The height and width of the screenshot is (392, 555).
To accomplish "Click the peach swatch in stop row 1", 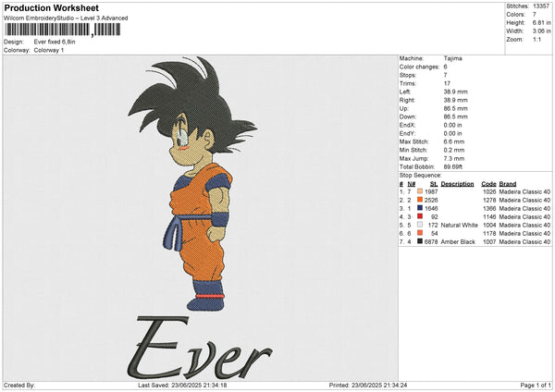I will tap(420, 191).
